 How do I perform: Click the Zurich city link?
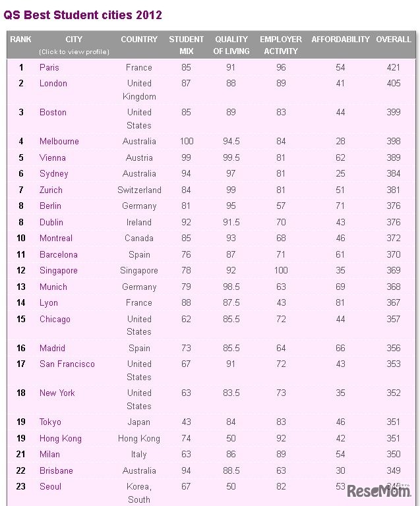(x=51, y=190)
